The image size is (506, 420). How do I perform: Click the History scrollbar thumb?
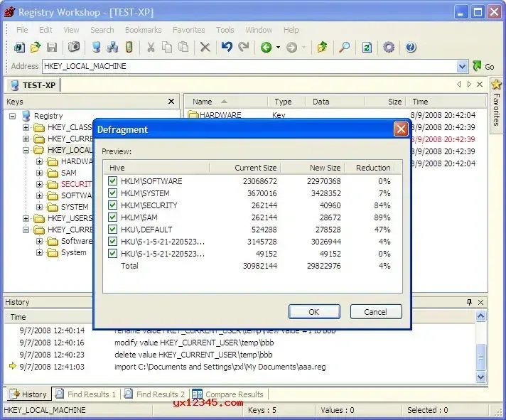[x=480, y=357]
